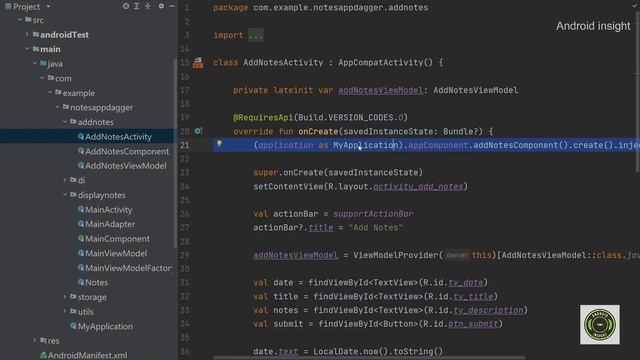The image size is (640, 360).
Task: Expand the res folder
Action: point(35,340)
